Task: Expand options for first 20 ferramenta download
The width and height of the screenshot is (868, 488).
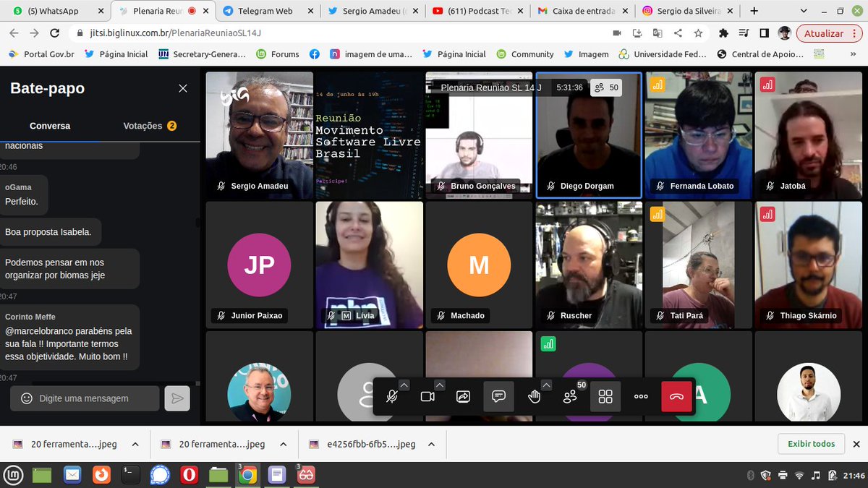Action: click(x=135, y=444)
